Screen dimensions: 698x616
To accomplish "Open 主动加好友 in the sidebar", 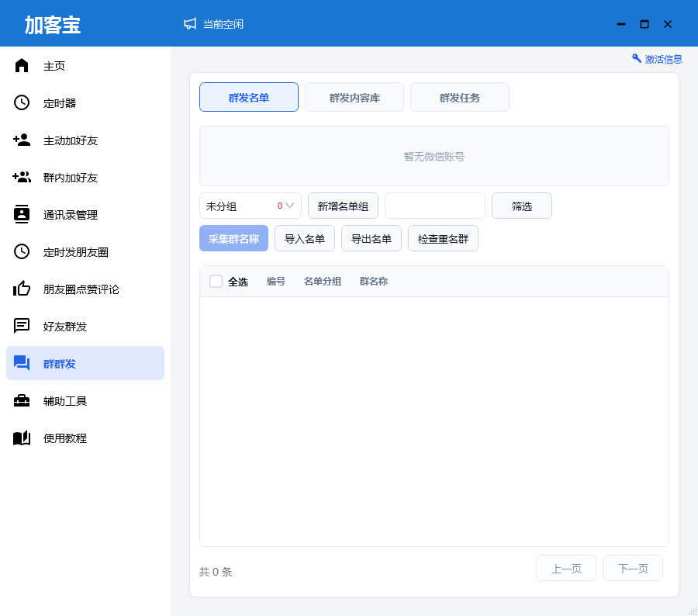I will 85,140.
